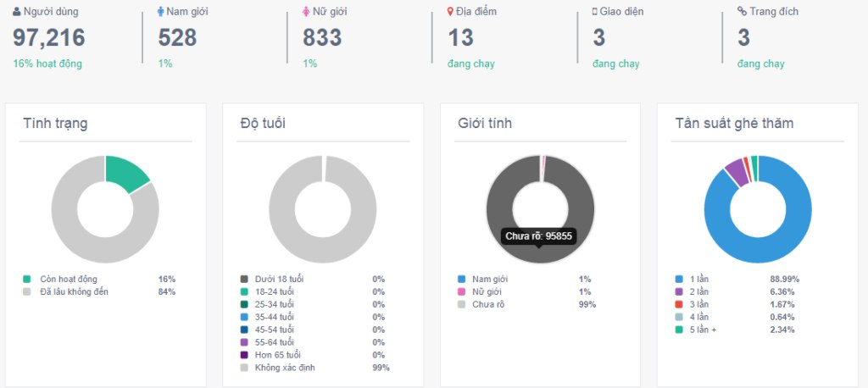
Task: Click the location pin icon beside Địa điểm
Action: [452, 12]
